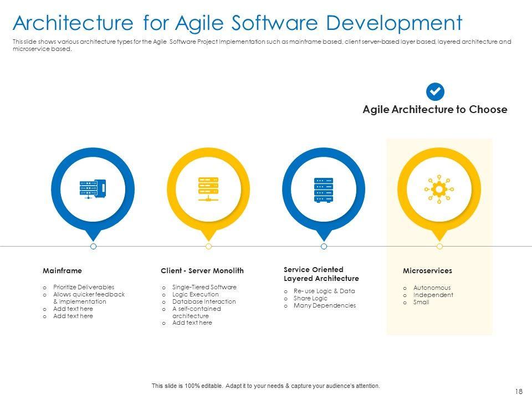Screen dimensions: 532x399
Task: Click the slide number 18
Action: [519, 391]
